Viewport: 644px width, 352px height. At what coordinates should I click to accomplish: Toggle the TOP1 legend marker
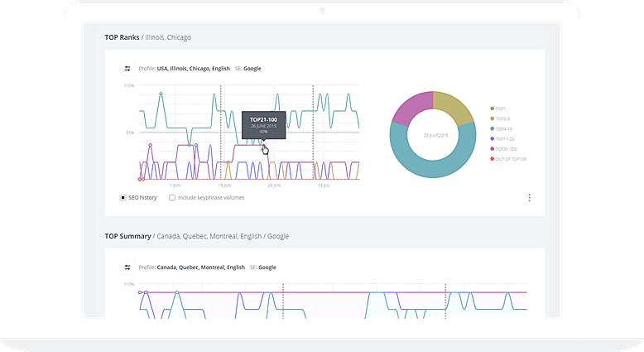click(x=493, y=108)
